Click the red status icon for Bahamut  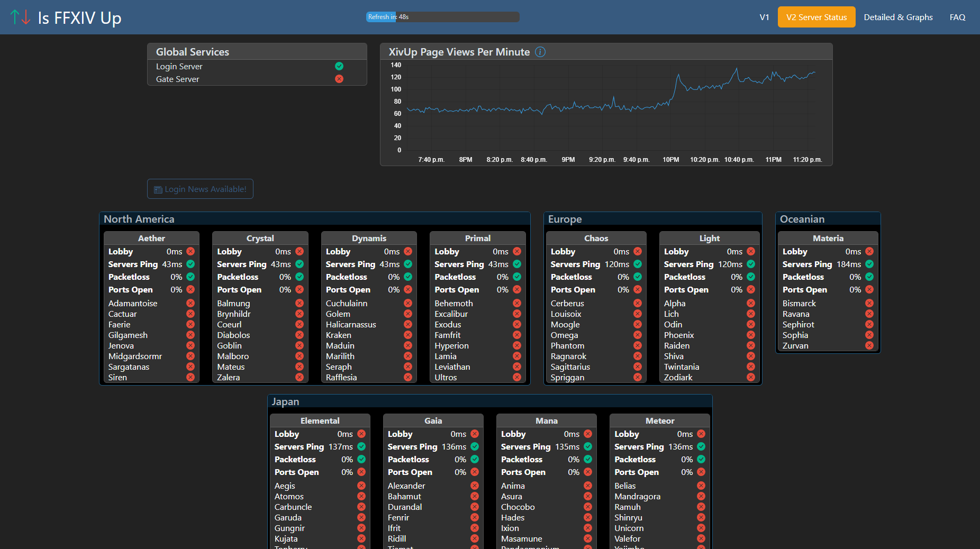[475, 496]
